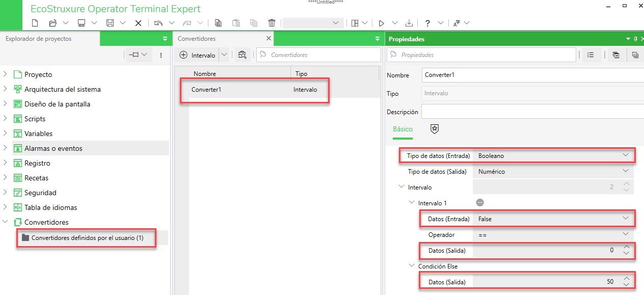Viewport: 644px width, 295px height.
Task: Open the Operador == dropdown
Action: tap(626, 234)
